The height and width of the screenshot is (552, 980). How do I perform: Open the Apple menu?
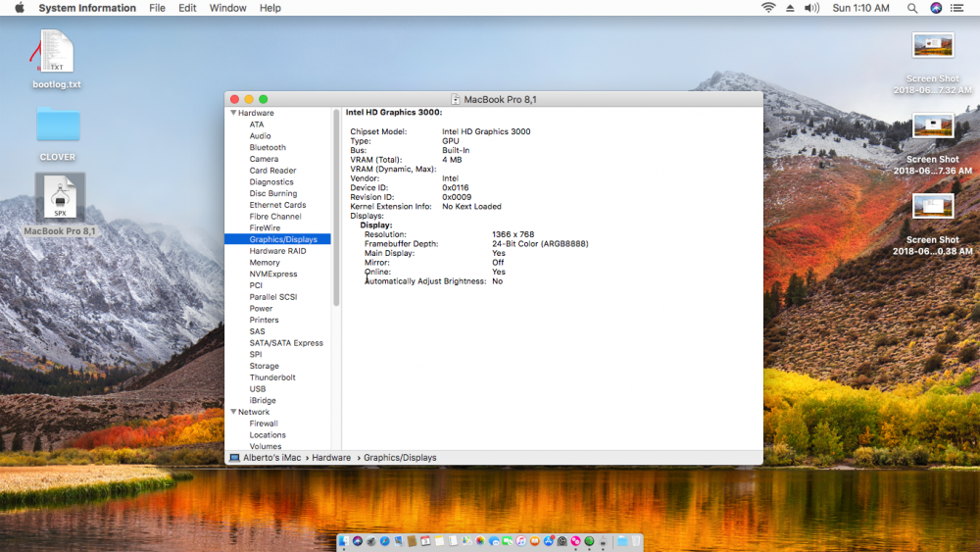click(20, 8)
